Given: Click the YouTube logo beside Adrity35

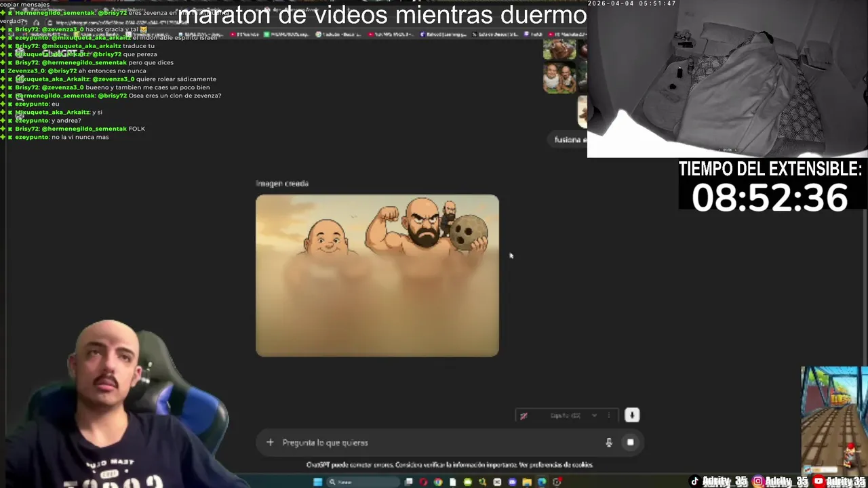Looking at the screenshot, I should click(x=818, y=481).
